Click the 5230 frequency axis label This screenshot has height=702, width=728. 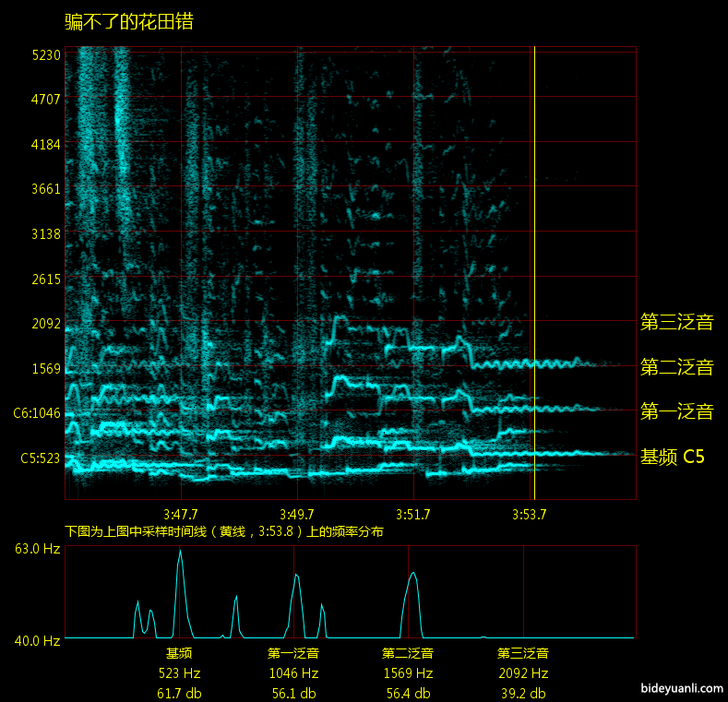pos(46,54)
